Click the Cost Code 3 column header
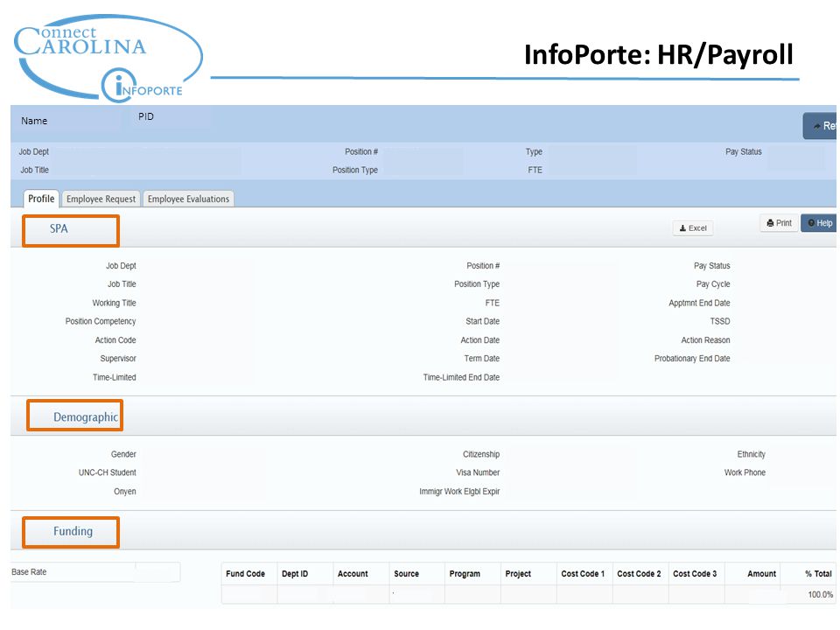The height and width of the screenshot is (630, 840). pyautogui.click(x=695, y=574)
